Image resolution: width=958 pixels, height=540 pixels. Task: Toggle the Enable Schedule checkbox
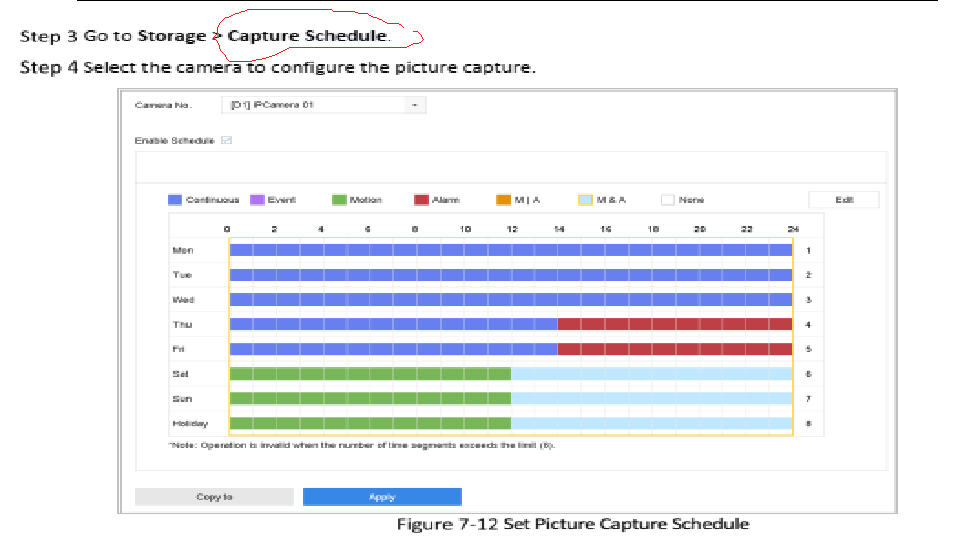pyautogui.click(x=227, y=141)
